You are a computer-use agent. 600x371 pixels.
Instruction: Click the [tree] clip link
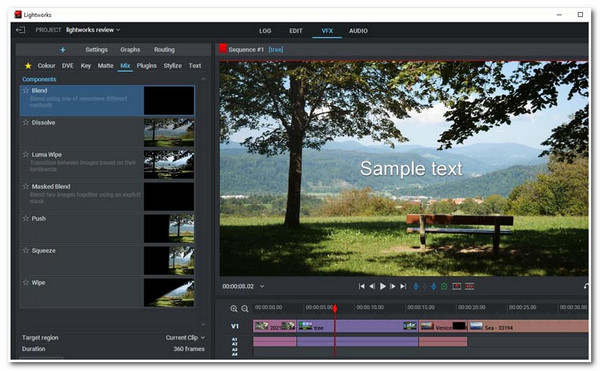(x=276, y=50)
